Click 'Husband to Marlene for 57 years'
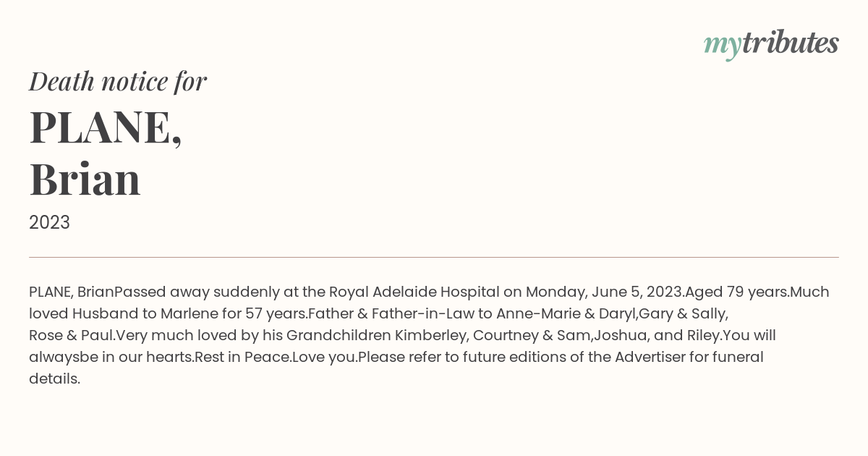This screenshot has height=456, width=868. tap(189, 313)
